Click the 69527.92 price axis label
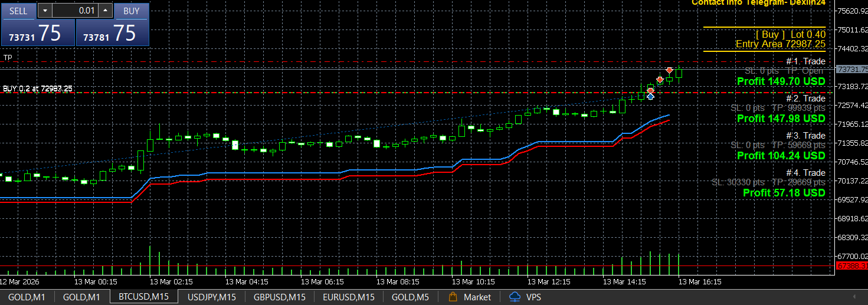The width and height of the screenshot is (868, 305). [853, 199]
